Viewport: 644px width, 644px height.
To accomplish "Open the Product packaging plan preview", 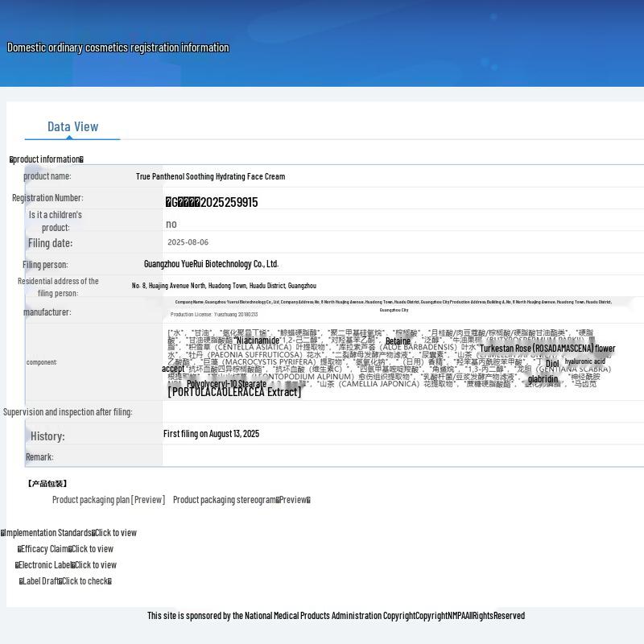I will [109, 500].
